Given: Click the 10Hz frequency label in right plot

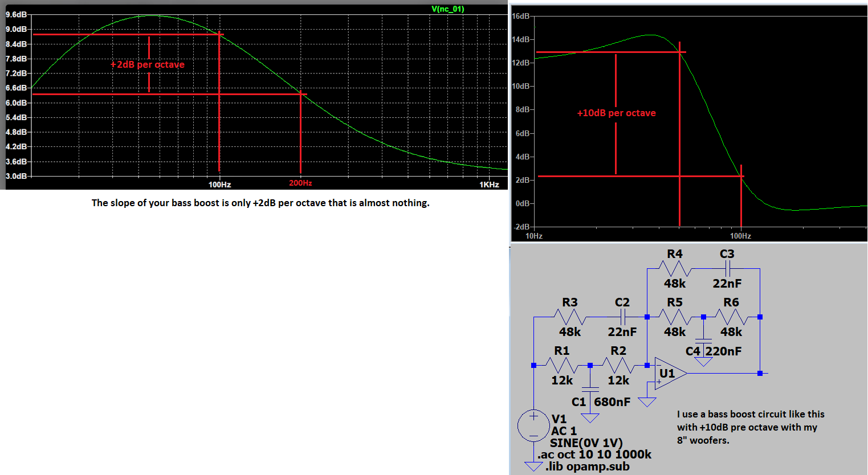Looking at the screenshot, I should click(x=533, y=236).
